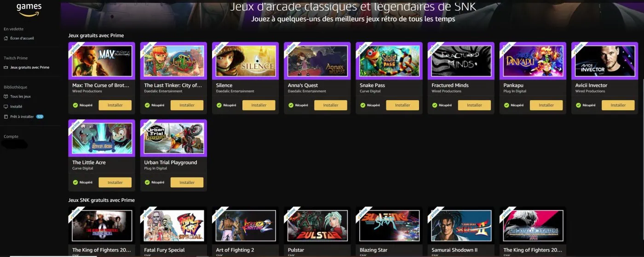Click the monitor icon beside Installé

click(6, 106)
